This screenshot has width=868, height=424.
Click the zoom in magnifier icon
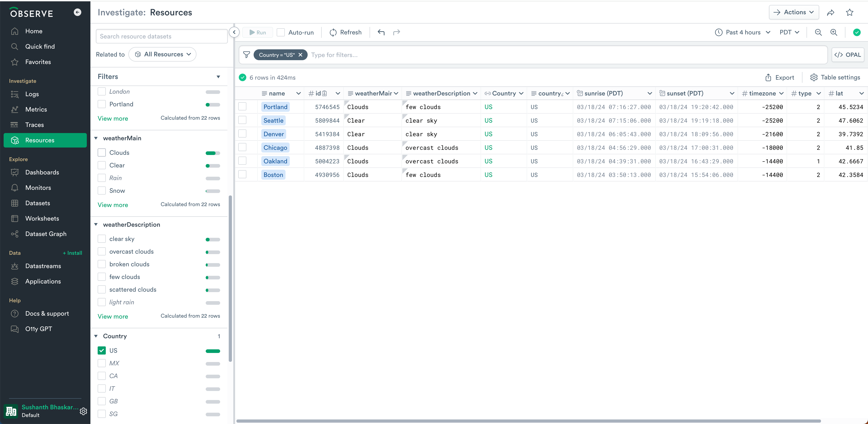834,32
